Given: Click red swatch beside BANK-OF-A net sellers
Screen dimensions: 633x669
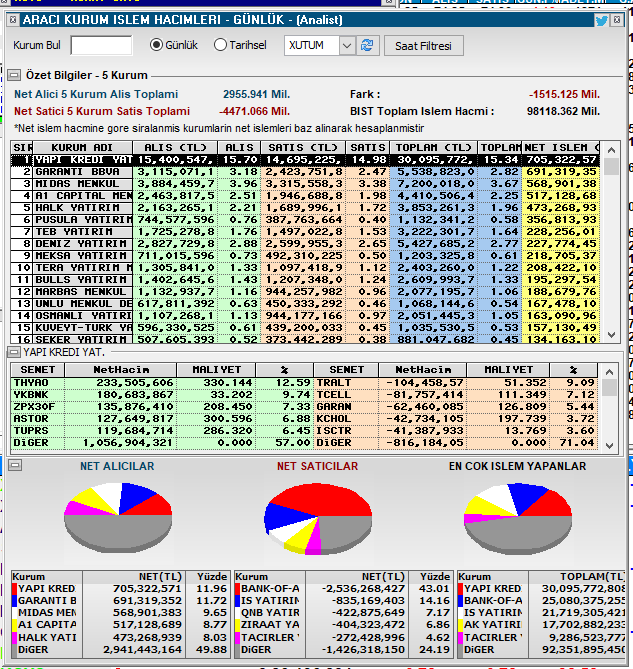Looking at the screenshot, I should 238,589.
